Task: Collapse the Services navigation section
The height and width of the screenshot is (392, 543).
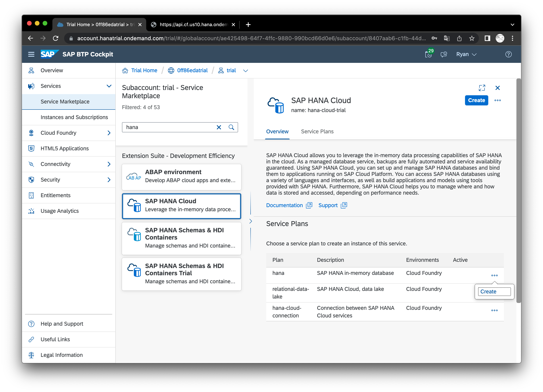Action: (x=109, y=86)
